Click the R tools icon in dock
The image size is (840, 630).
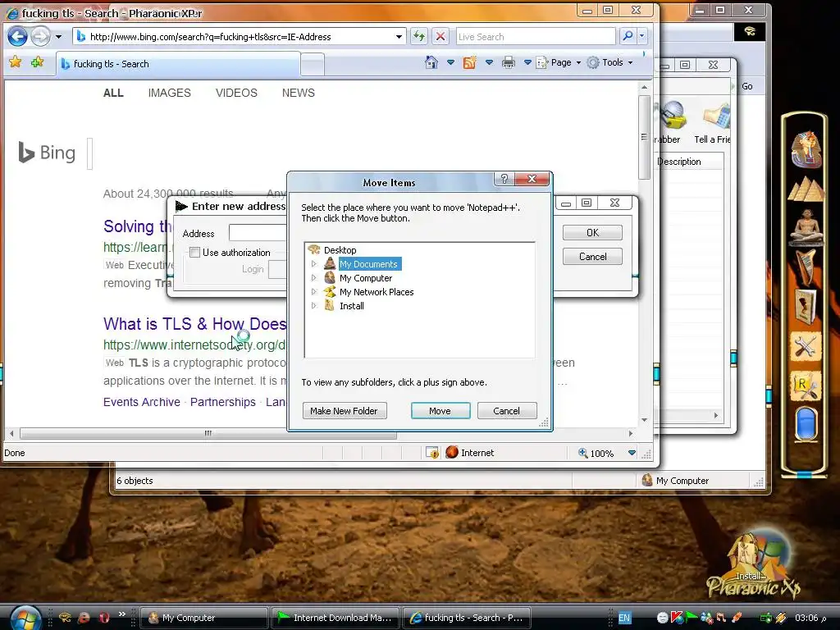pyautogui.click(x=806, y=386)
